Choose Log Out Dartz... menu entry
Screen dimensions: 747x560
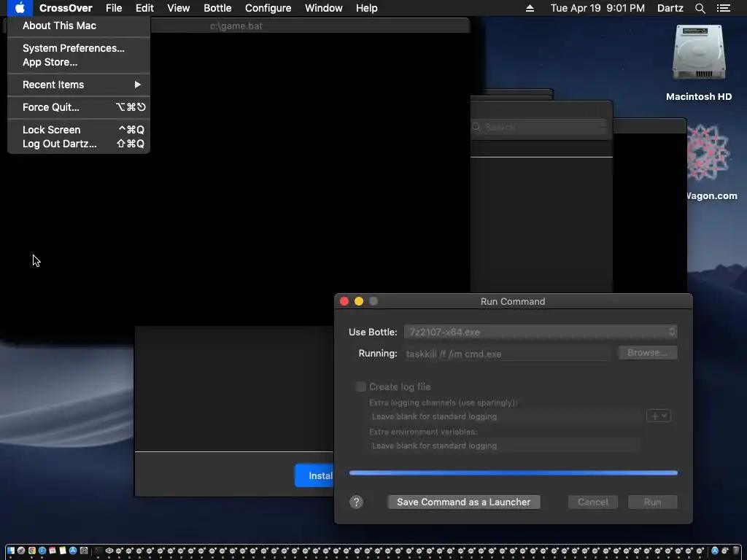tap(79, 144)
